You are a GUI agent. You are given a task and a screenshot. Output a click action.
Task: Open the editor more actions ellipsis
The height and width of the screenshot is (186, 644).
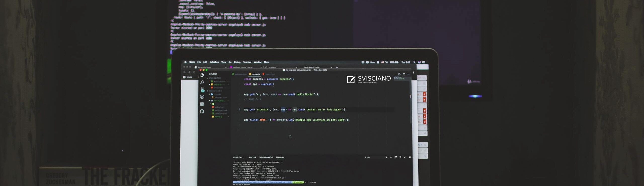pyautogui.click(x=409, y=74)
